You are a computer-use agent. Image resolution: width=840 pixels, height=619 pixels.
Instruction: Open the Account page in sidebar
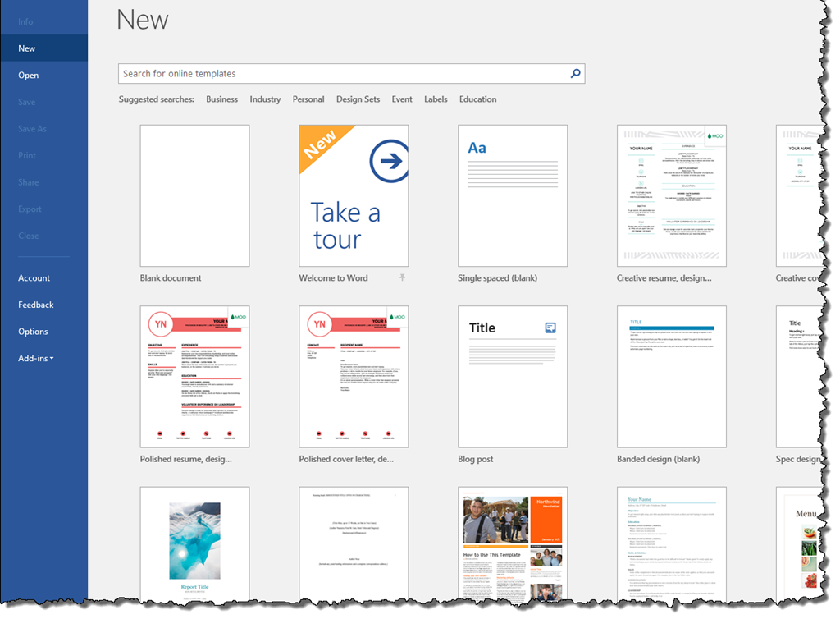(x=34, y=278)
